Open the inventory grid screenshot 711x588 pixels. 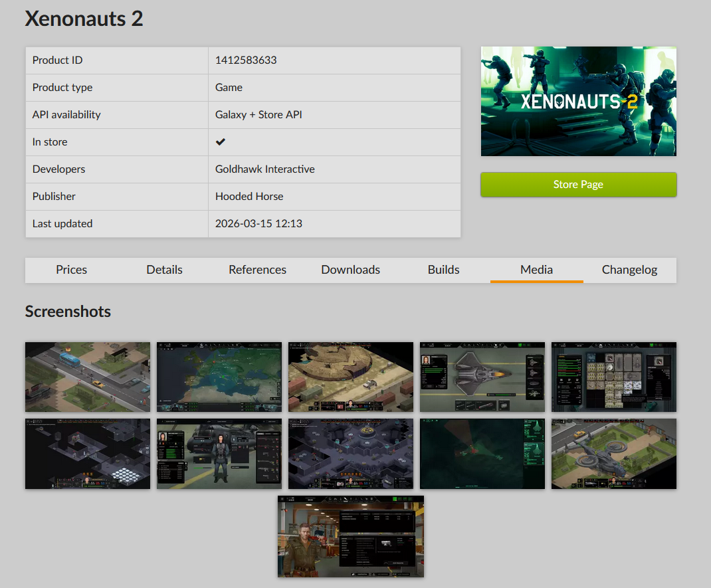coord(614,377)
